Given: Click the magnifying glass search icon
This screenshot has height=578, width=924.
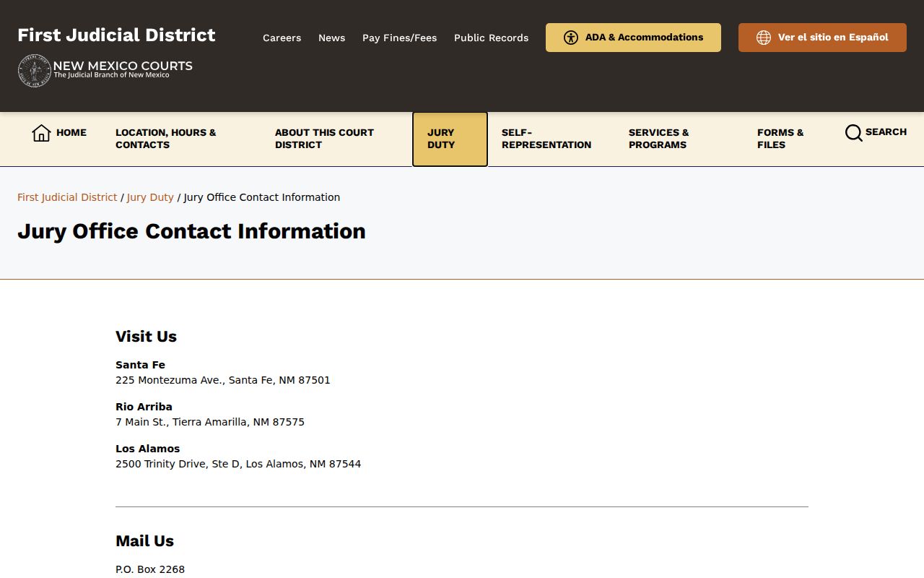Looking at the screenshot, I should click(x=854, y=133).
